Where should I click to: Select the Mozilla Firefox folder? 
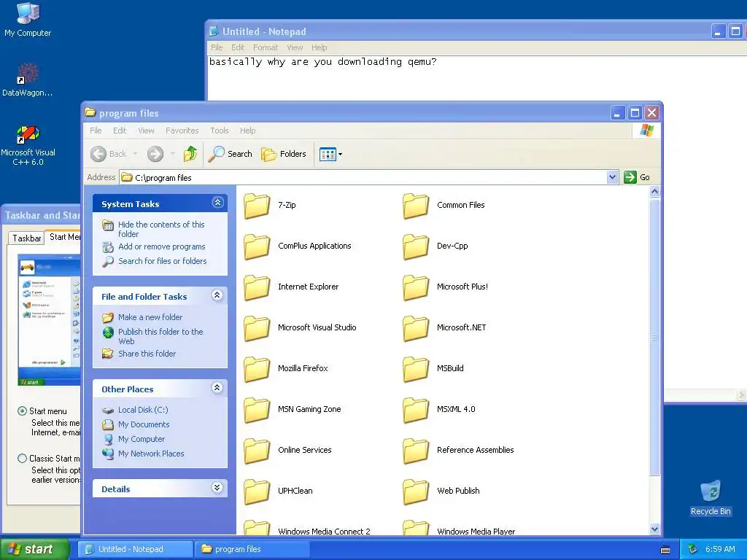[286, 368]
